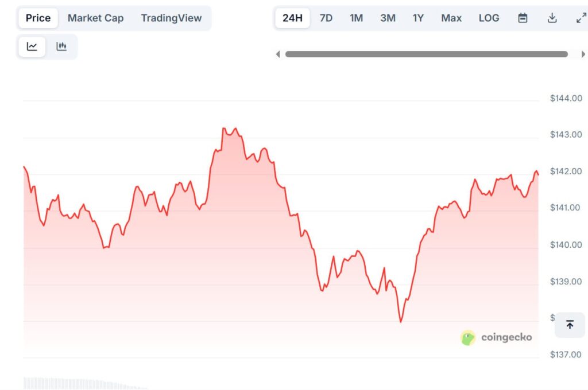Click the right scroll arrow
Image resolution: width=588 pixels, height=390 pixels.
583,54
